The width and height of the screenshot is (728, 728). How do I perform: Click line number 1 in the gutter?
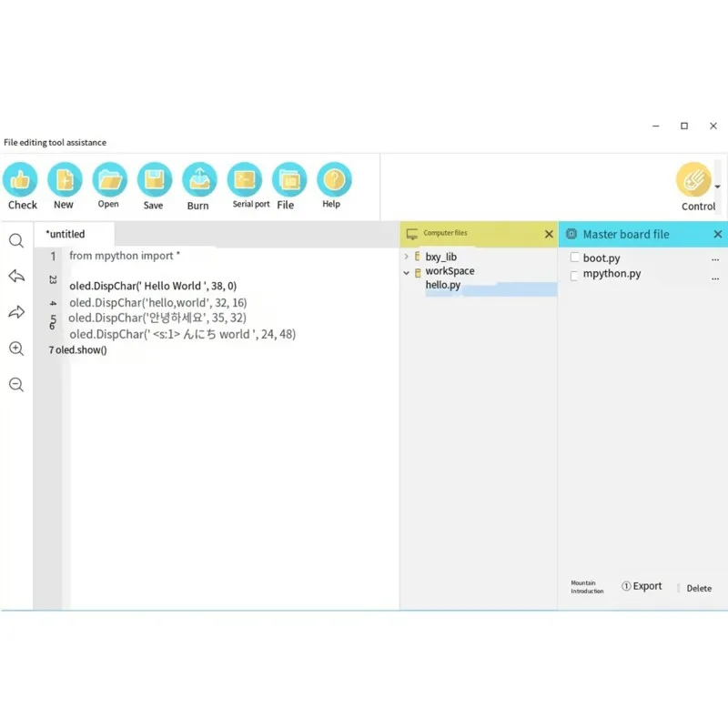(x=53, y=257)
